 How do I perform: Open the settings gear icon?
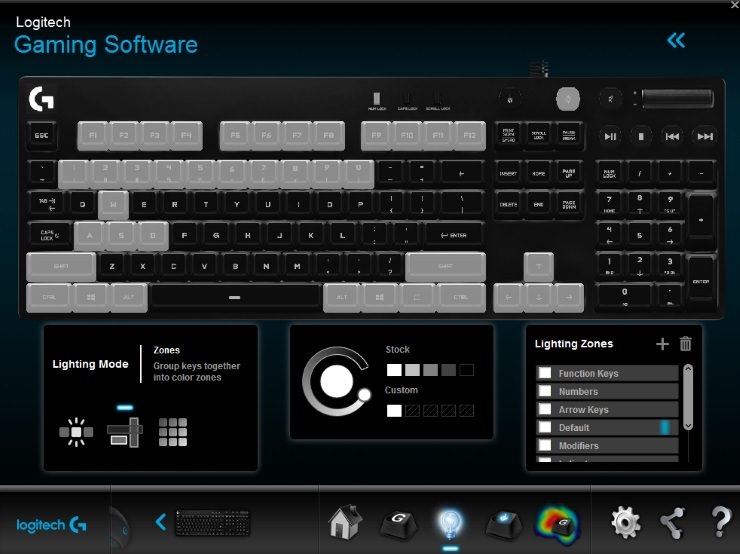pos(626,522)
